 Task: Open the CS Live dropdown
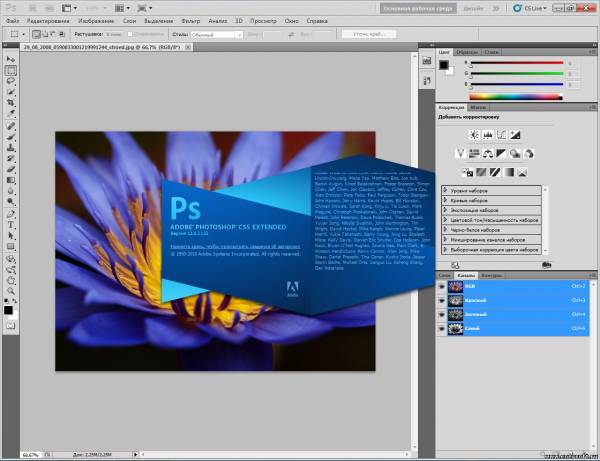click(532, 8)
